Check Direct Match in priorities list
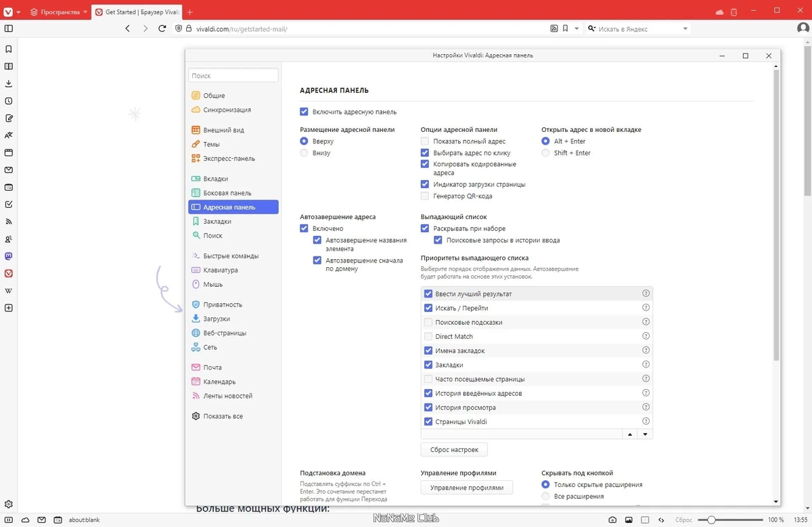 tap(428, 336)
